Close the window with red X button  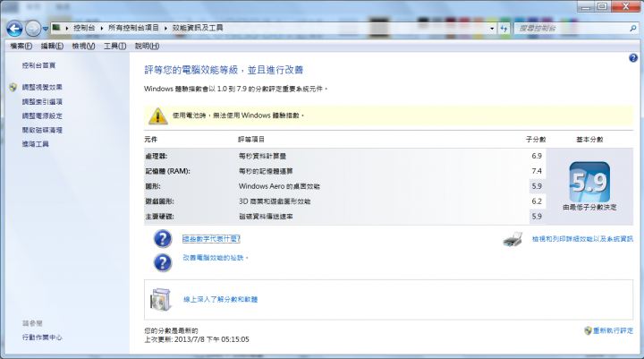coord(625,6)
